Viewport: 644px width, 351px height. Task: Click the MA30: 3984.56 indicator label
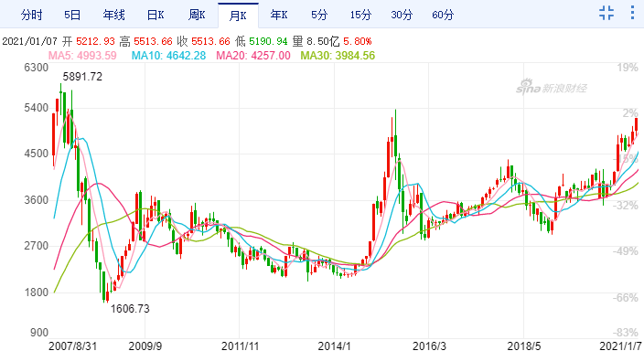click(338, 56)
